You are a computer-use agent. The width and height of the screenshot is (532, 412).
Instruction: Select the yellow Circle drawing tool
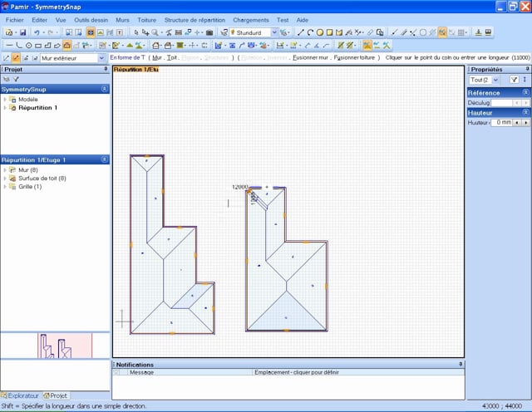[319, 32]
